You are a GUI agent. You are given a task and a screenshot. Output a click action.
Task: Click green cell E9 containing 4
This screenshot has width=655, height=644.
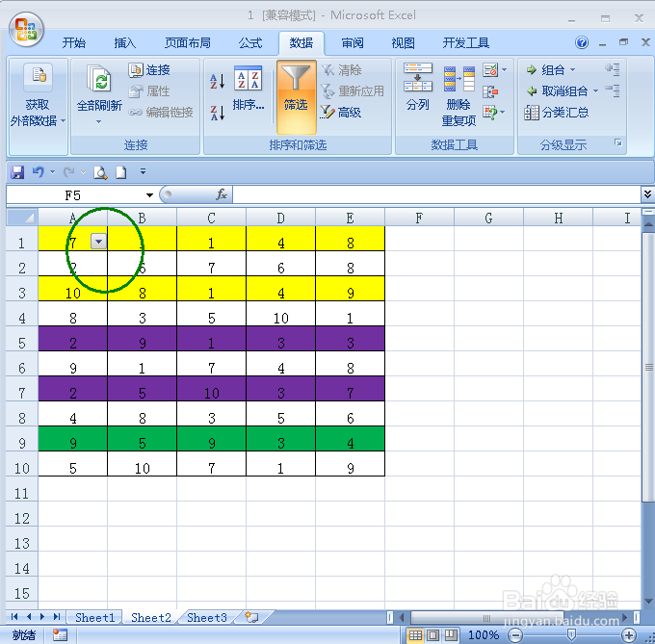point(350,439)
